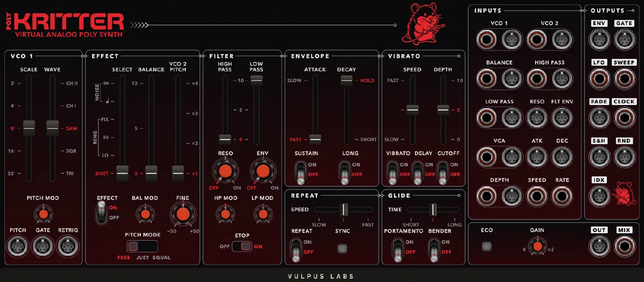
Task: Click the small hamster icon in Outputs panel
Action: click(624, 193)
